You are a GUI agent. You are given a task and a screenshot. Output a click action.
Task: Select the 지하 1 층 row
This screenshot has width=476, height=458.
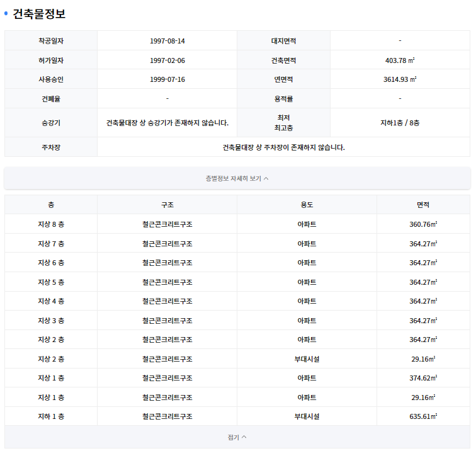click(x=237, y=416)
